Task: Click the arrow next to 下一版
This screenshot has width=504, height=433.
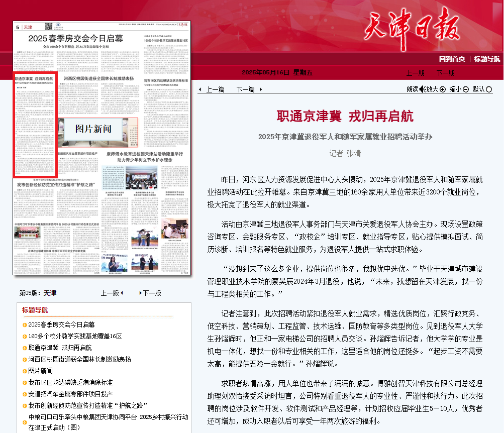Action: click(141, 293)
